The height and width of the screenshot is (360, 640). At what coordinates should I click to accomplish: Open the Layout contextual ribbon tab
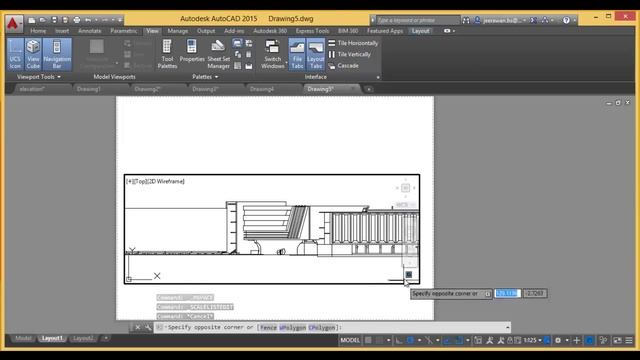[420, 31]
